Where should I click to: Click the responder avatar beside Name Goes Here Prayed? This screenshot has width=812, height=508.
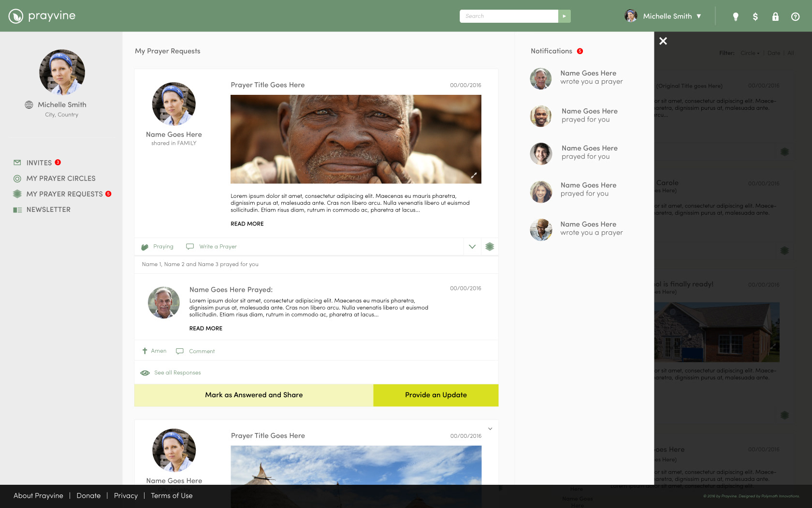tap(164, 302)
